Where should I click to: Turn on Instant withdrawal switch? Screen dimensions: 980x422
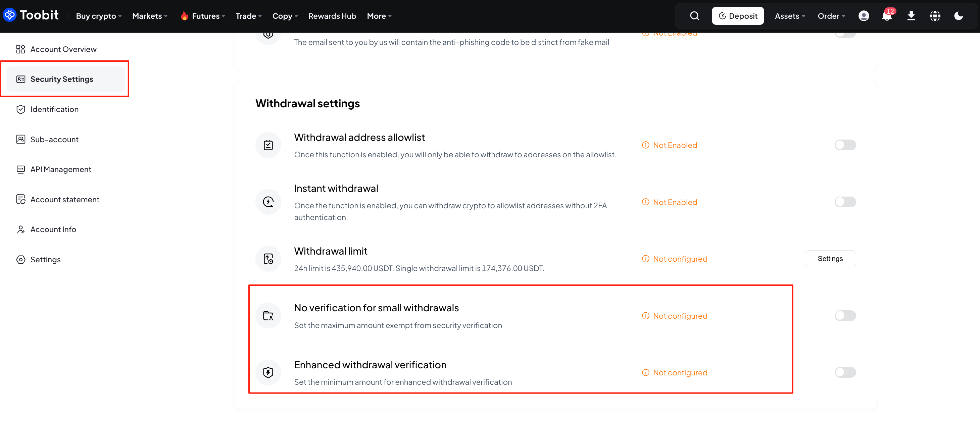[845, 202]
